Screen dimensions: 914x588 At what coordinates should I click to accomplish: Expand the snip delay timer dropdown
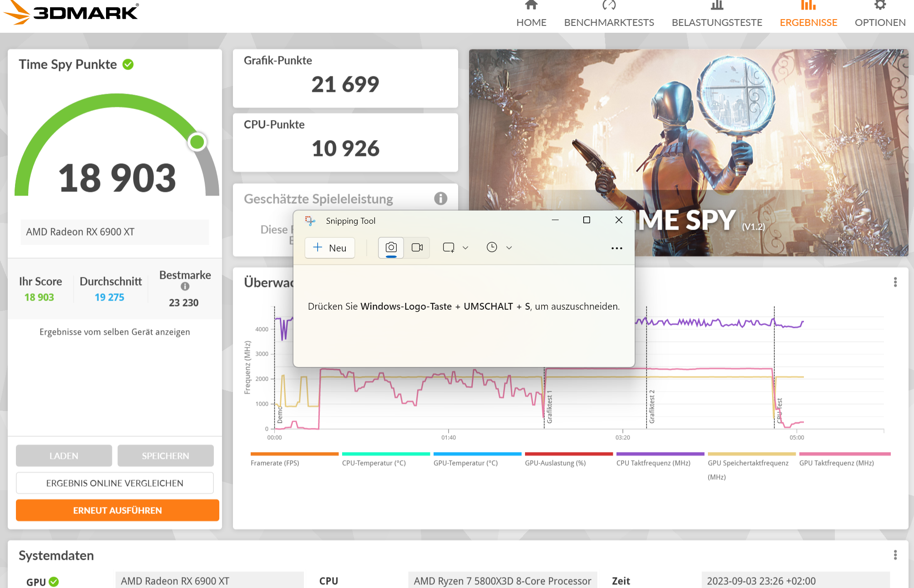click(509, 248)
